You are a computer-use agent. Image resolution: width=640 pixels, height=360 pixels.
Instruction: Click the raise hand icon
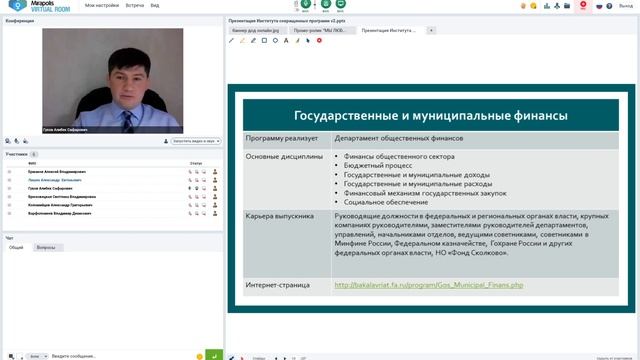523,6
